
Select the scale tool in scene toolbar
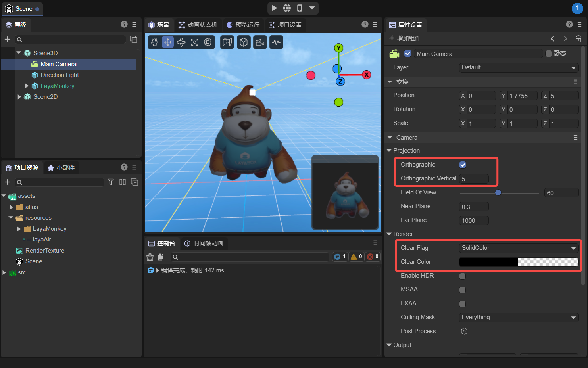[x=194, y=42]
